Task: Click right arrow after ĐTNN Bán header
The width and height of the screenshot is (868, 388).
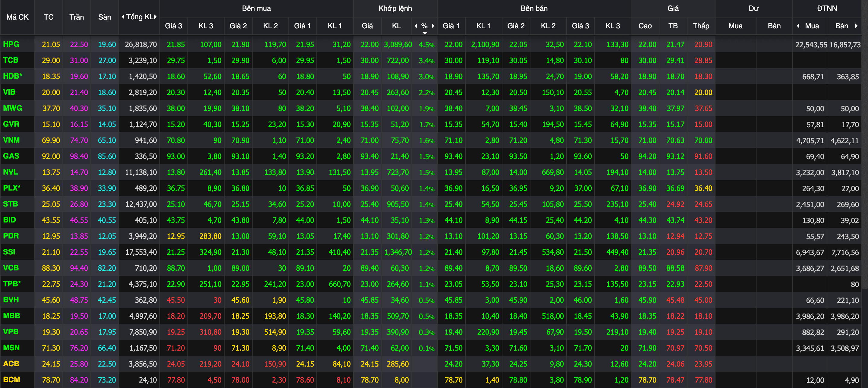Action: (x=856, y=26)
